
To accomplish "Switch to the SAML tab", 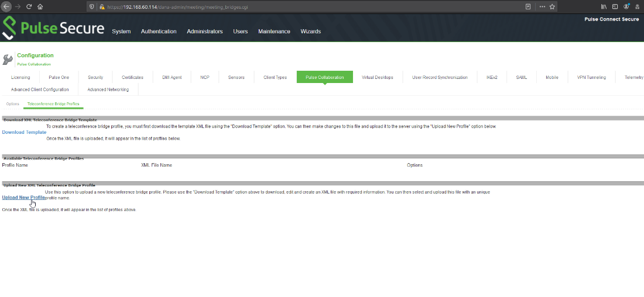I will [x=521, y=77].
